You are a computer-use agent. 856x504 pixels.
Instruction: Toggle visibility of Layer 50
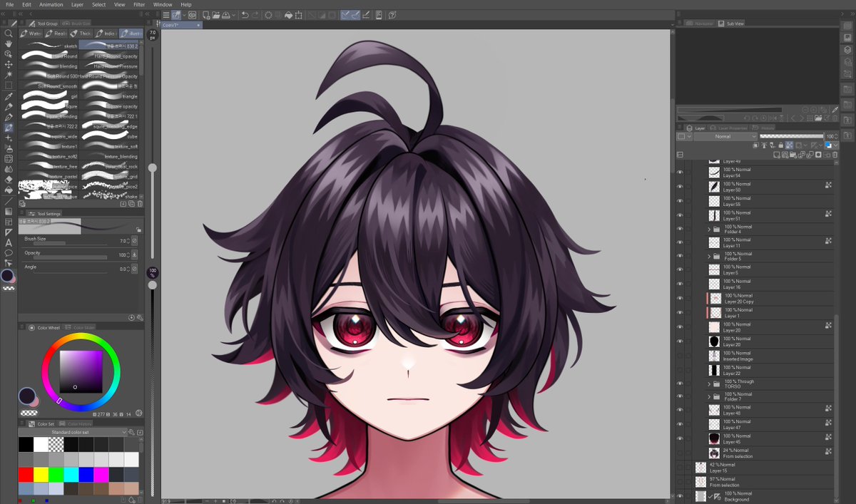pos(680,187)
